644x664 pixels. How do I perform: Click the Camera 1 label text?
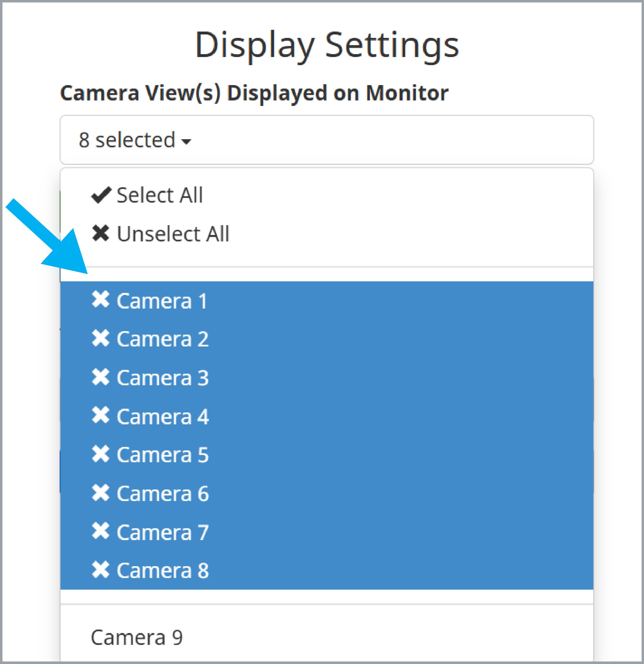pos(162,301)
